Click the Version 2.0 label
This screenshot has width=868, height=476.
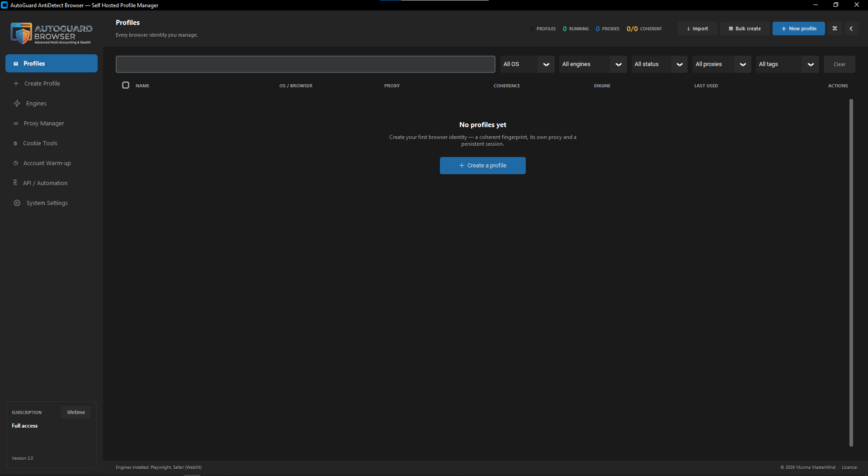[x=23, y=458]
